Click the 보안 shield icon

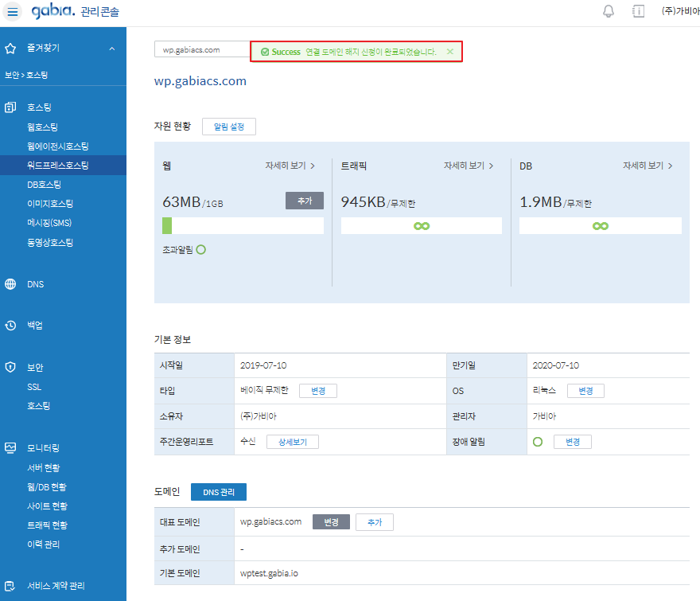[10, 367]
